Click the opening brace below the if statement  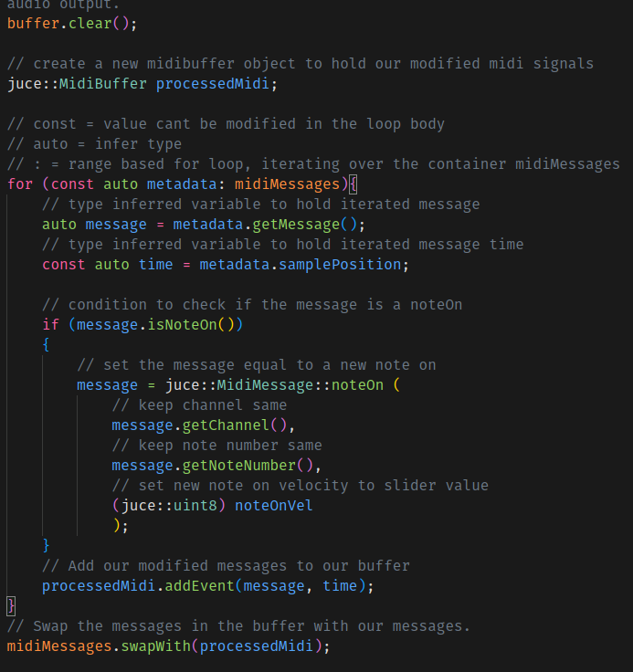click(x=47, y=344)
